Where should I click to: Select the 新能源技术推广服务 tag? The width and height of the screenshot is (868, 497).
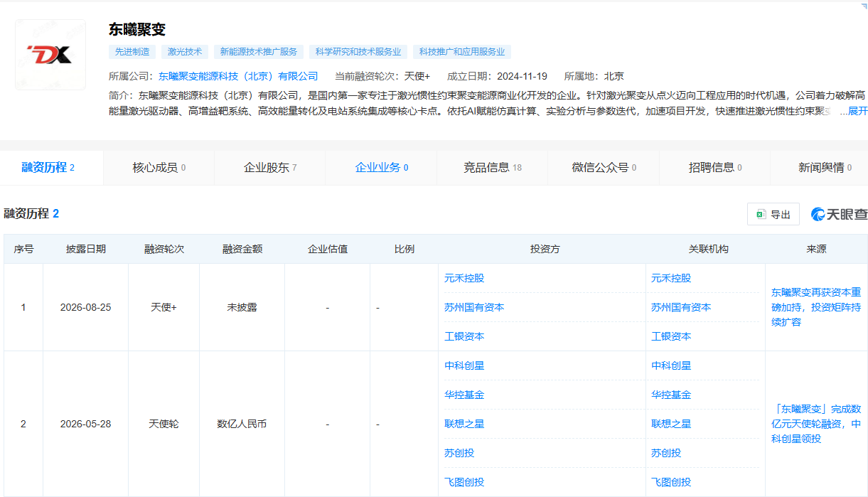tap(259, 52)
